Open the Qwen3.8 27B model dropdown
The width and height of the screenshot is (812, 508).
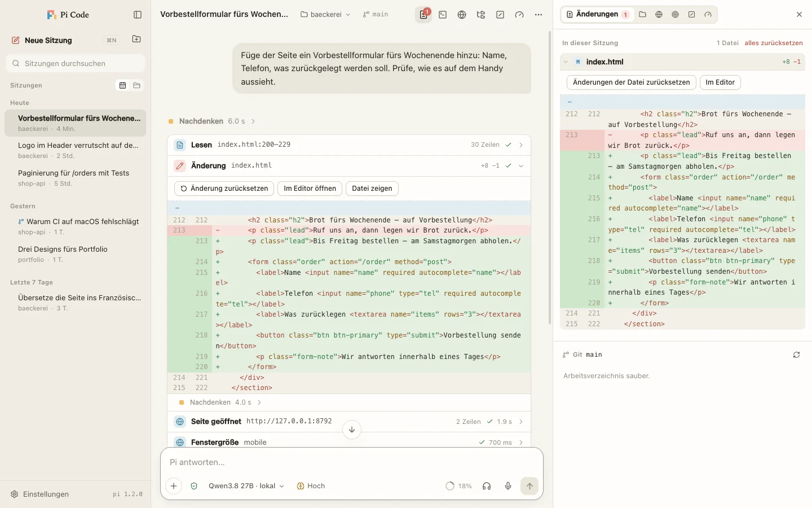(246, 486)
